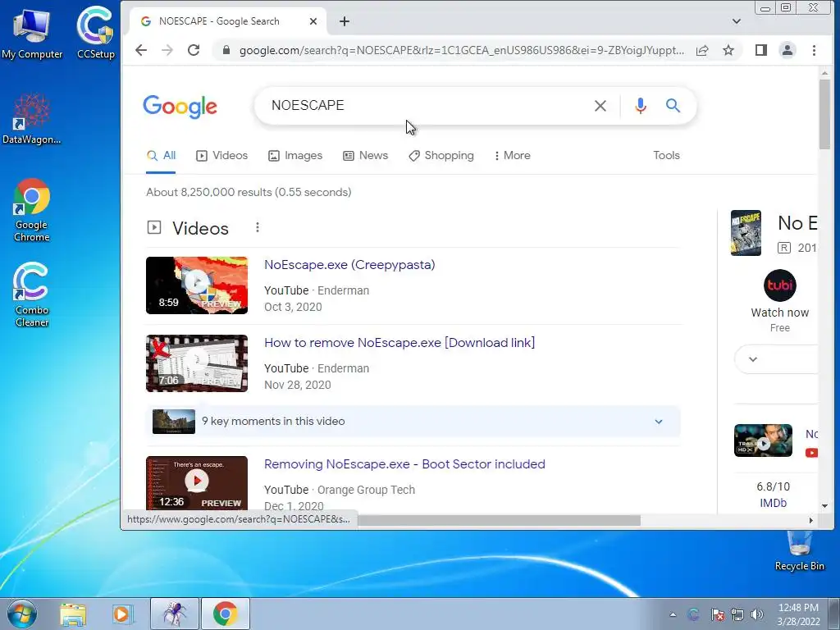Select the Google Chrome desktop shortcut
This screenshot has height=630, width=840.
coord(32,210)
